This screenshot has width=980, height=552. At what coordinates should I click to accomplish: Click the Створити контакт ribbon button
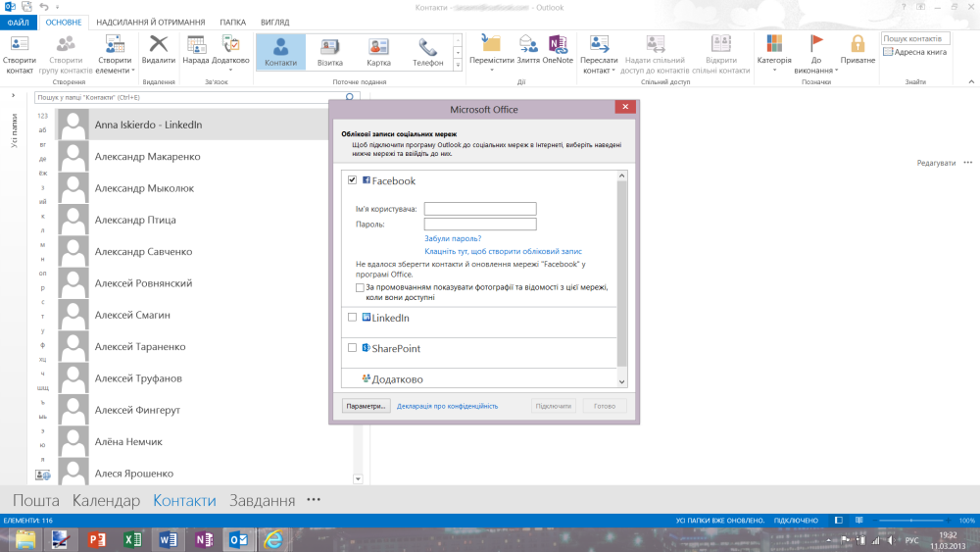tap(20, 55)
